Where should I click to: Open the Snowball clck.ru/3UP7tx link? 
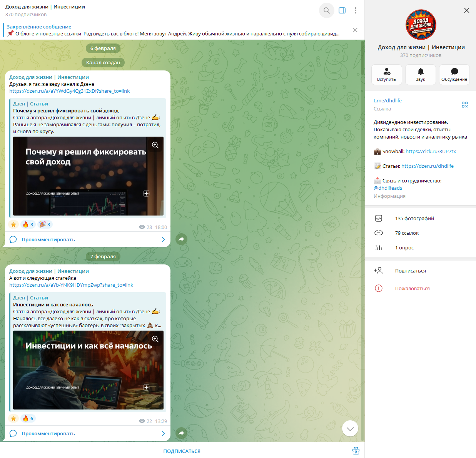(x=431, y=151)
